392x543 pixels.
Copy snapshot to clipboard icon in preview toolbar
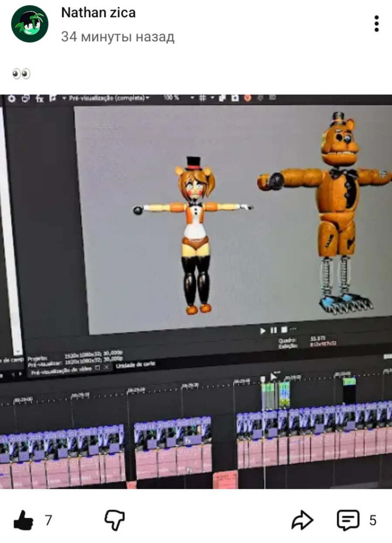222,98
